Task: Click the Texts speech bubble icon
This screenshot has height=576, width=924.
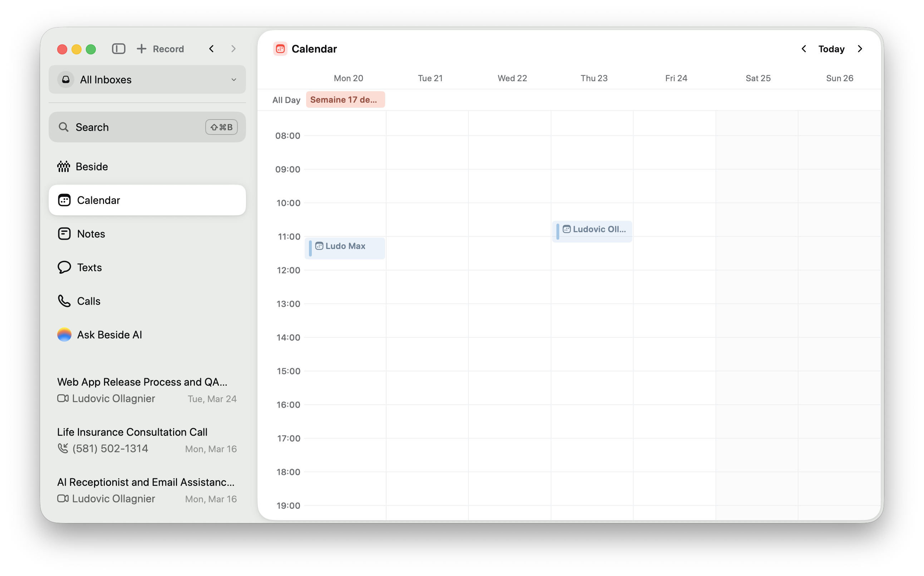Action: click(64, 267)
